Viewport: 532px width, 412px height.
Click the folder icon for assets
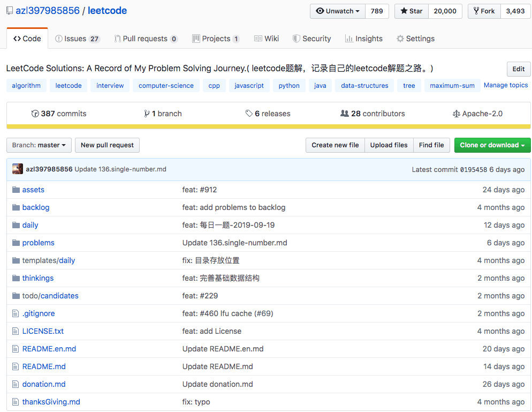tap(16, 190)
